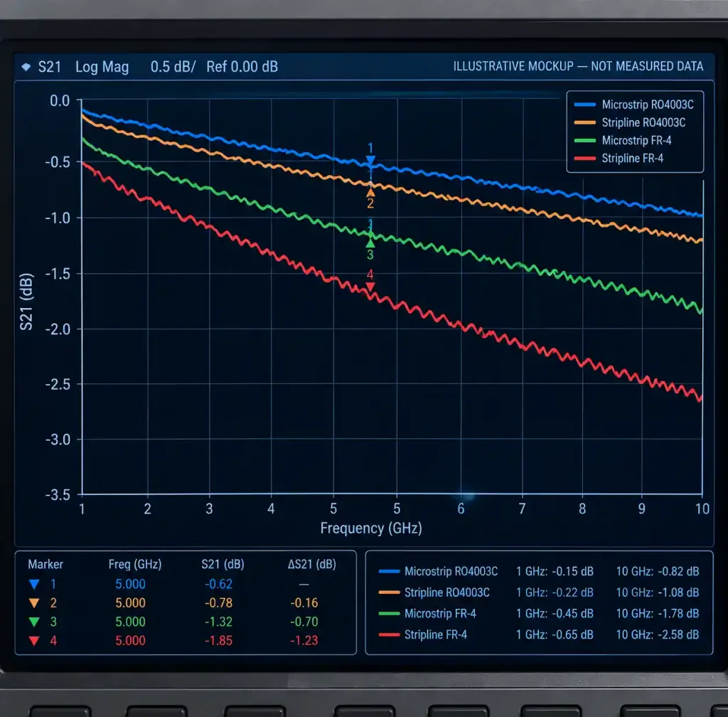
Task: Click 'Frequency (GHz)' axis title
Action: [371, 529]
